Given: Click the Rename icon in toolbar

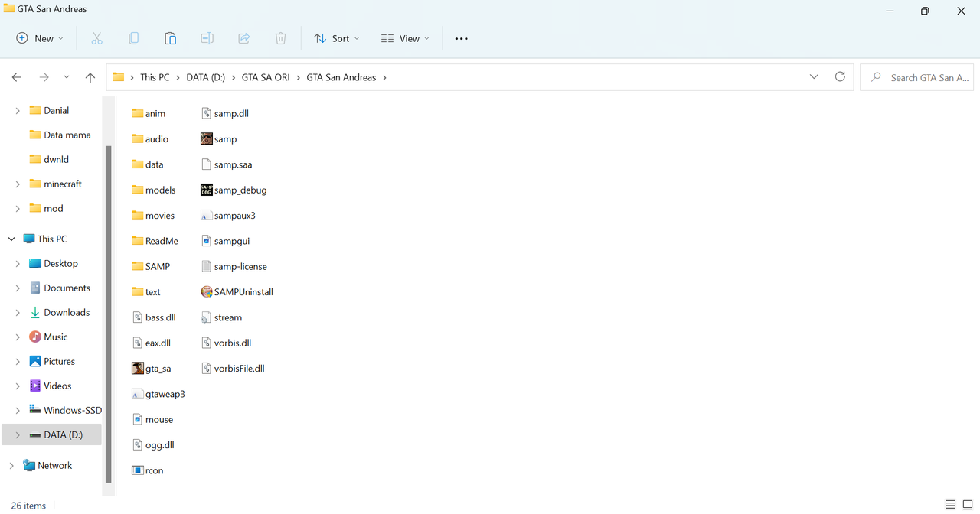Looking at the screenshot, I should tap(207, 38).
